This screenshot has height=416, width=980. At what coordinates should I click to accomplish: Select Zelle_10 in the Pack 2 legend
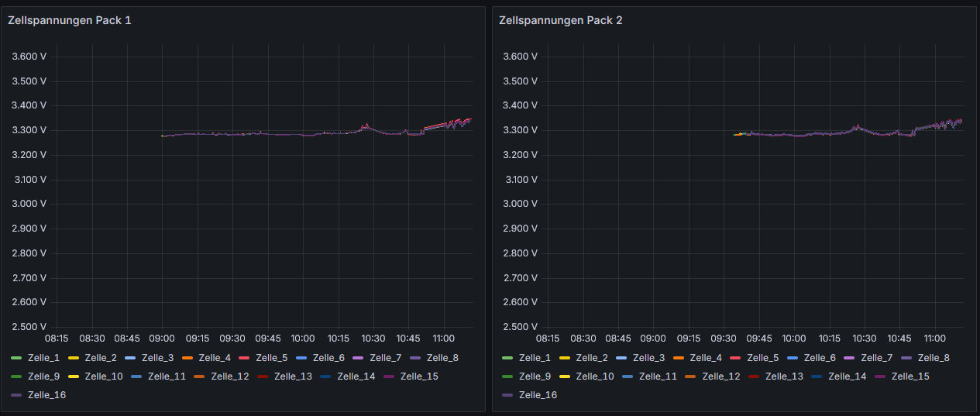pyautogui.click(x=593, y=376)
